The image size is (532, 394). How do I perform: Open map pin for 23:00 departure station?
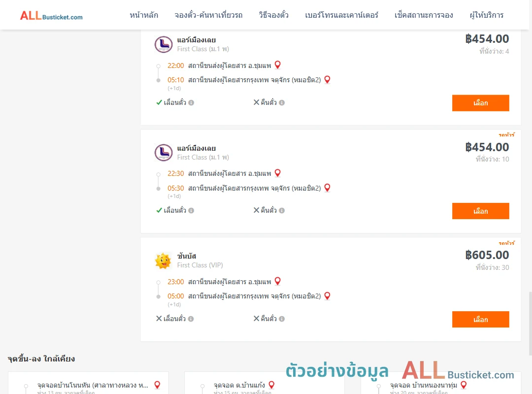[x=277, y=281]
